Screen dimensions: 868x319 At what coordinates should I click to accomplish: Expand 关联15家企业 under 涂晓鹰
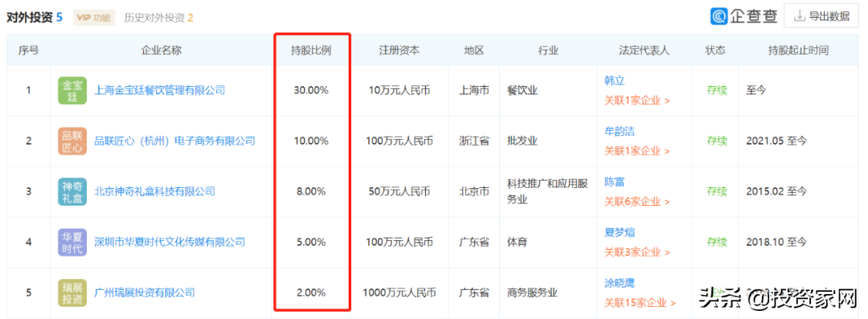click(x=640, y=303)
